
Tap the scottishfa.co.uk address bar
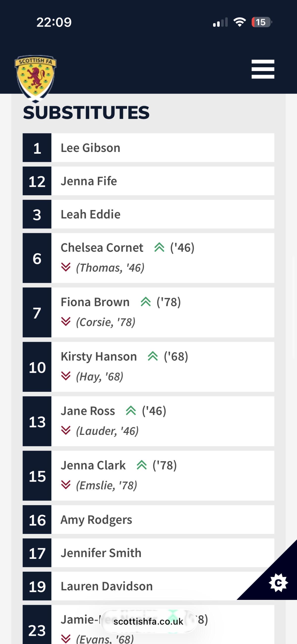click(148, 621)
